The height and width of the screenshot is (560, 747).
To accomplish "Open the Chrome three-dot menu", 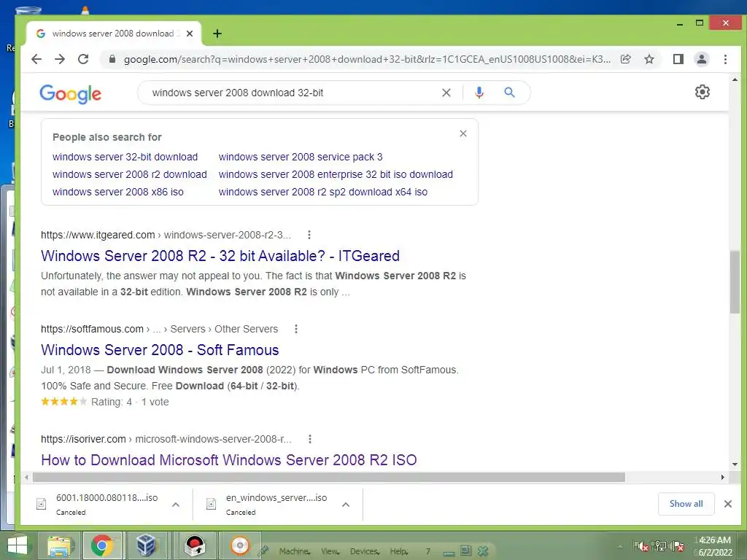I will coord(725,59).
